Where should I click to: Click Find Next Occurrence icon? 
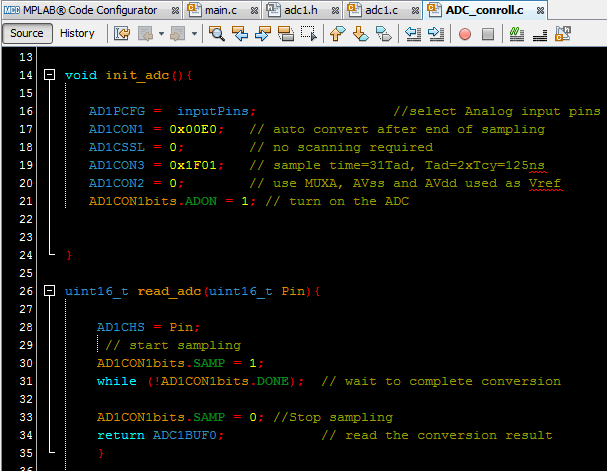point(263,34)
